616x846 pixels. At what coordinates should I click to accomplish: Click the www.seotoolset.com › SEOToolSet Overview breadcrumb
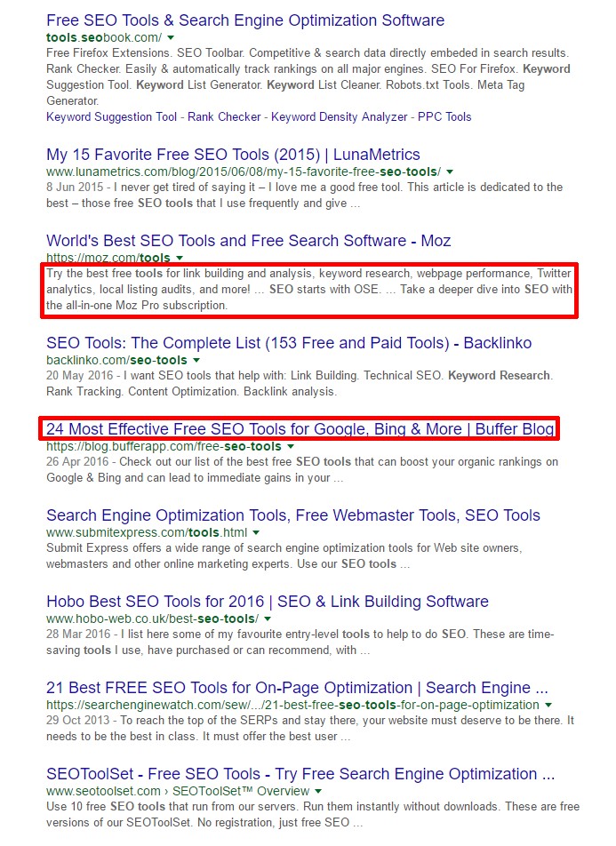[178, 792]
